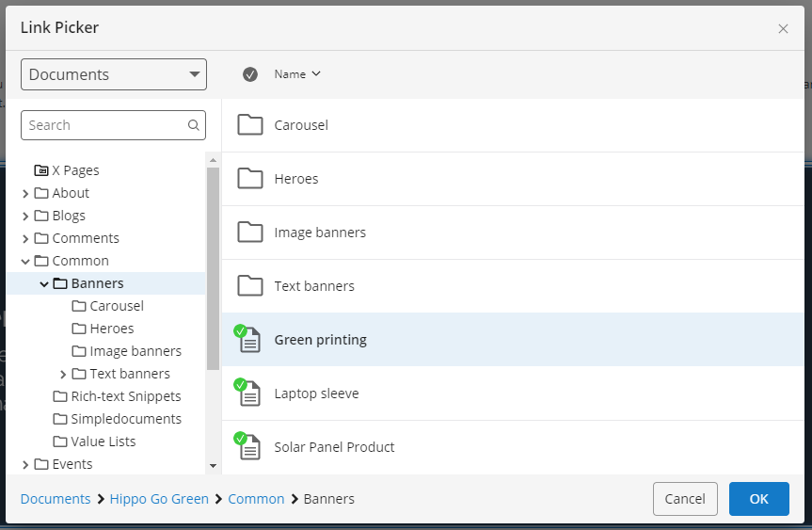Click the OK button
Image resolution: width=812 pixels, height=530 pixels.
tap(758, 499)
